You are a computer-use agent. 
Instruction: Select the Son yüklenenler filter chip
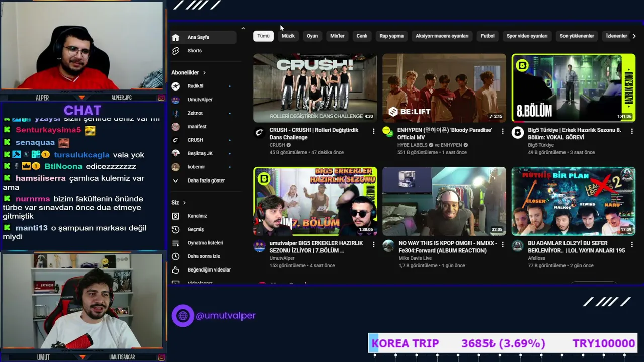(577, 36)
